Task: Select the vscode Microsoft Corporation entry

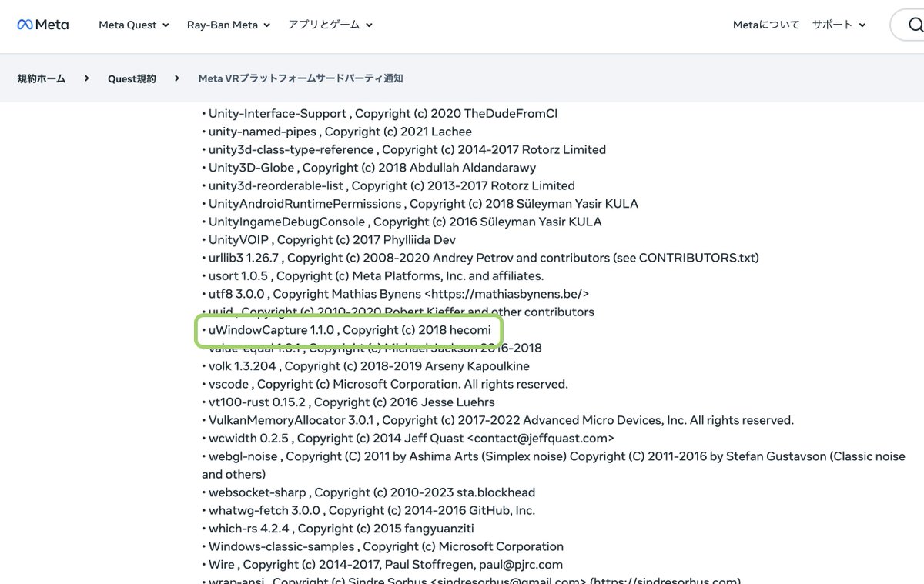Action: tap(385, 384)
